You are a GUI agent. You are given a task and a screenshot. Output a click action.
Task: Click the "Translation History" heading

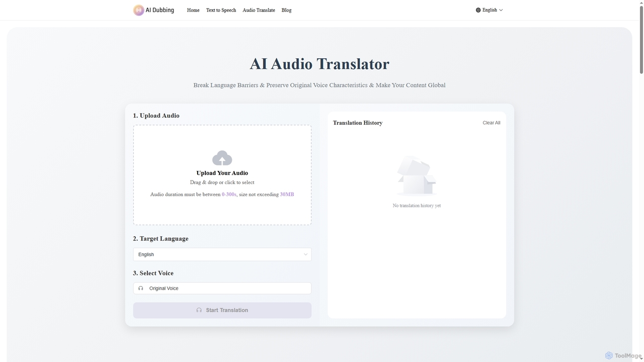(x=358, y=123)
